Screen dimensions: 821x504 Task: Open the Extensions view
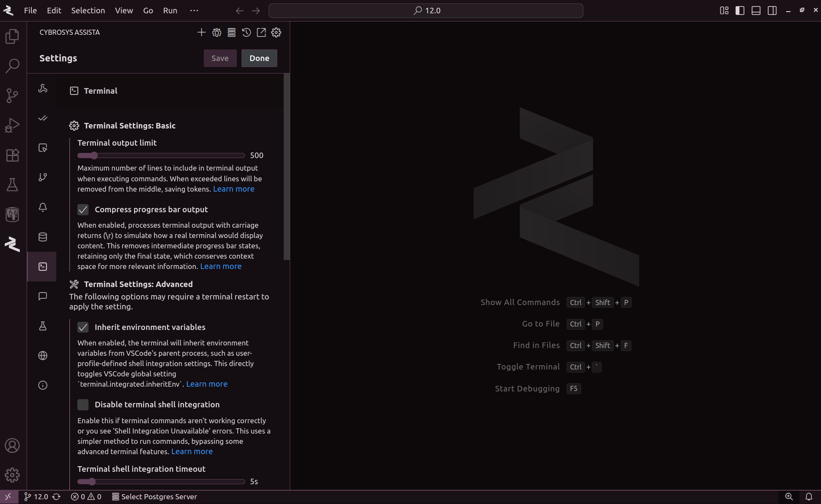click(x=12, y=155)
